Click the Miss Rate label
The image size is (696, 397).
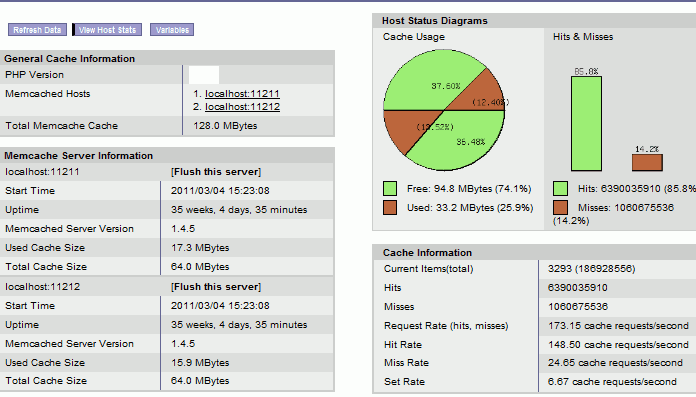coord(407,363)
